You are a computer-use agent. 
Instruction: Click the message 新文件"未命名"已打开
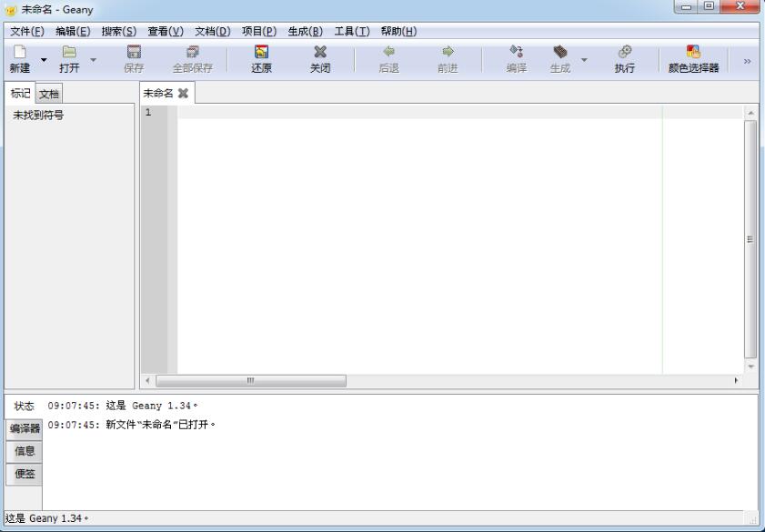[x=131, y=425]
